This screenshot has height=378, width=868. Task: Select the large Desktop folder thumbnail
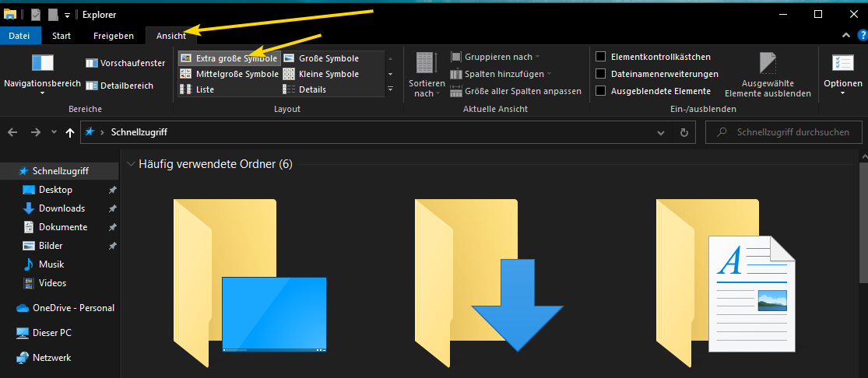(250, 282)
